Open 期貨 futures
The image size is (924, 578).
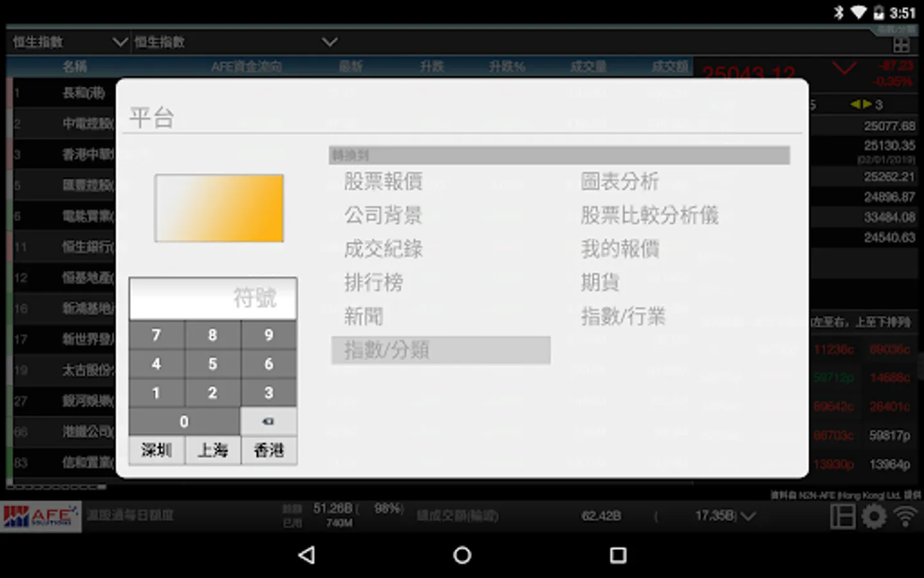click(600, 283)
